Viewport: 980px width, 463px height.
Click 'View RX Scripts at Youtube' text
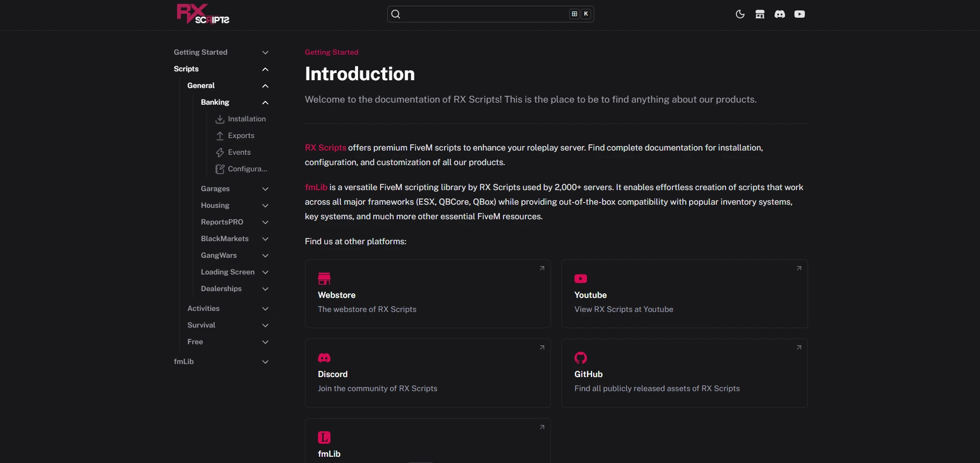(x=624, y=309)
